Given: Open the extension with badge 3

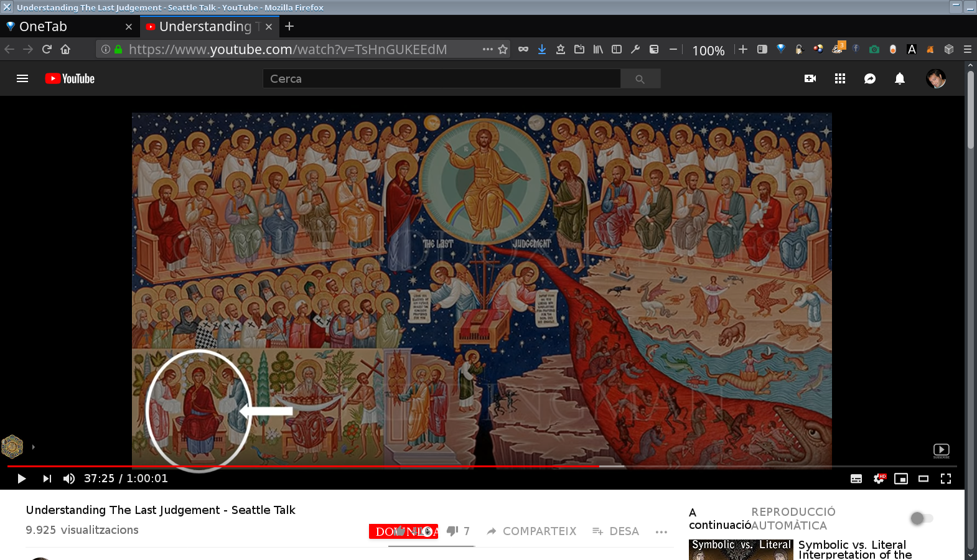Looking at the screenshot, I should click(838, 48).
